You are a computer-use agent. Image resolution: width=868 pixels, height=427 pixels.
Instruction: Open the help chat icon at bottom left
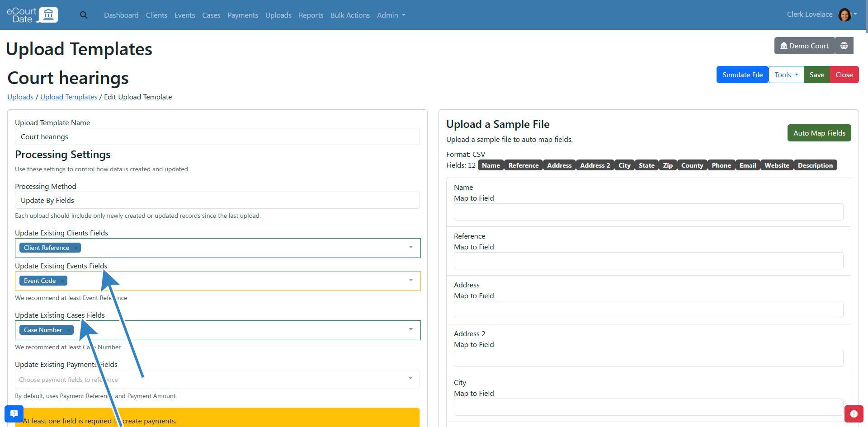click(x=14, y=413)
